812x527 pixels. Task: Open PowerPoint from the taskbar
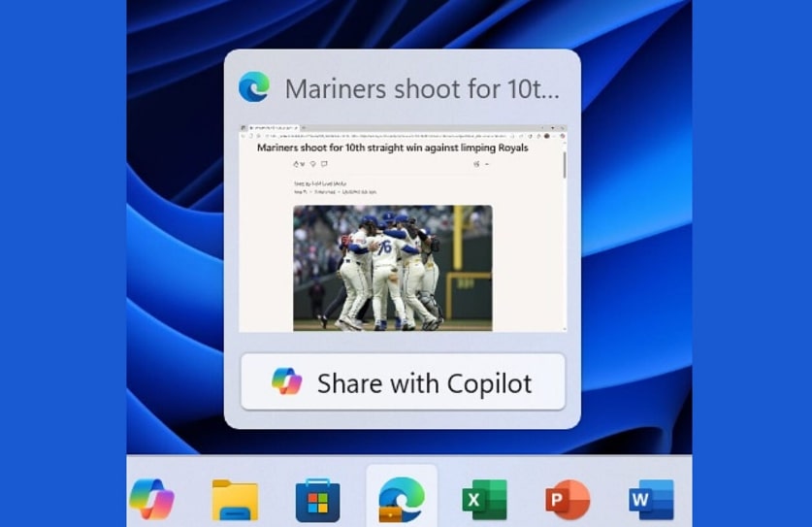568,501
